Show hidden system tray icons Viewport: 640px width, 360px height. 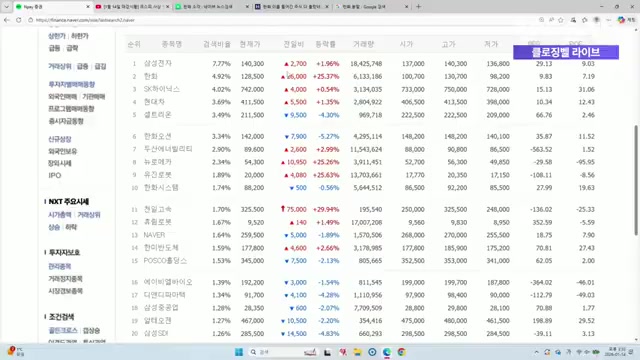point(536,352)
